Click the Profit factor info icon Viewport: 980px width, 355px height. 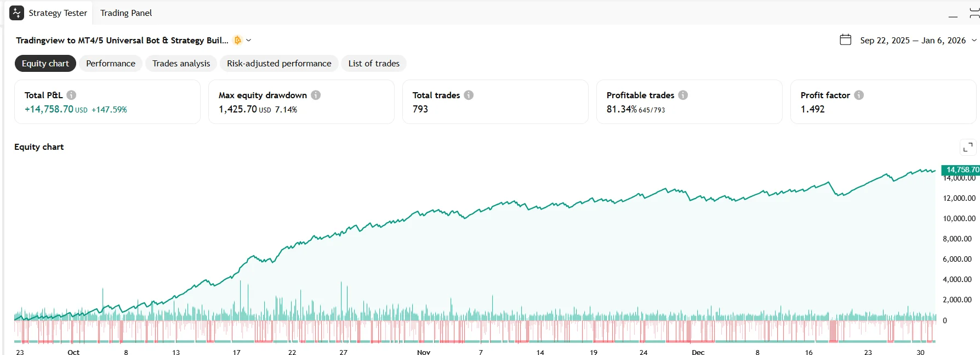coord(859,95)
